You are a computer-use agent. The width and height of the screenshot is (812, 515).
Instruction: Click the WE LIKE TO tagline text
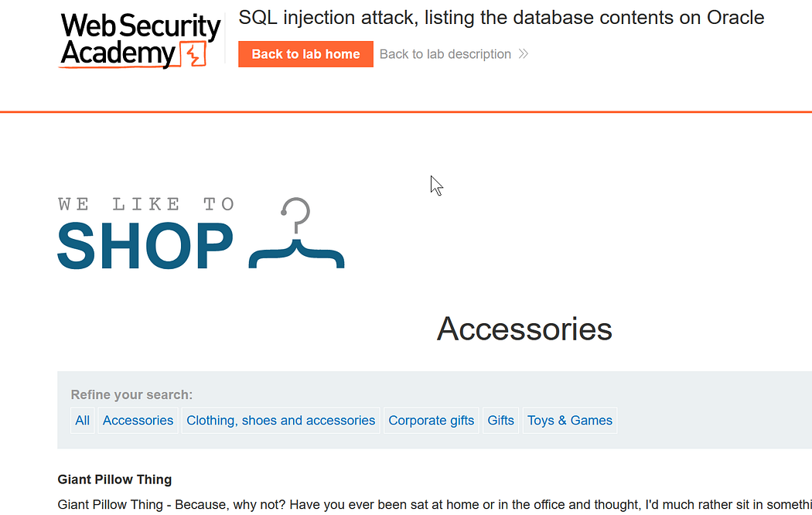pyautogui.click(x=146, y=204)
